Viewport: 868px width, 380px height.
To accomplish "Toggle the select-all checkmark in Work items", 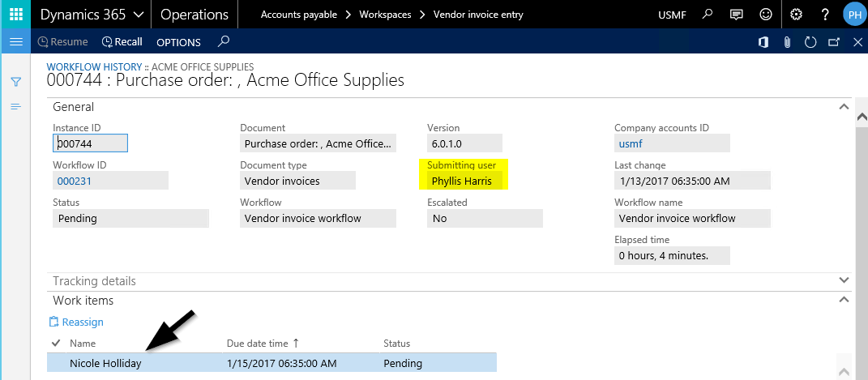I will pos(56,344).
